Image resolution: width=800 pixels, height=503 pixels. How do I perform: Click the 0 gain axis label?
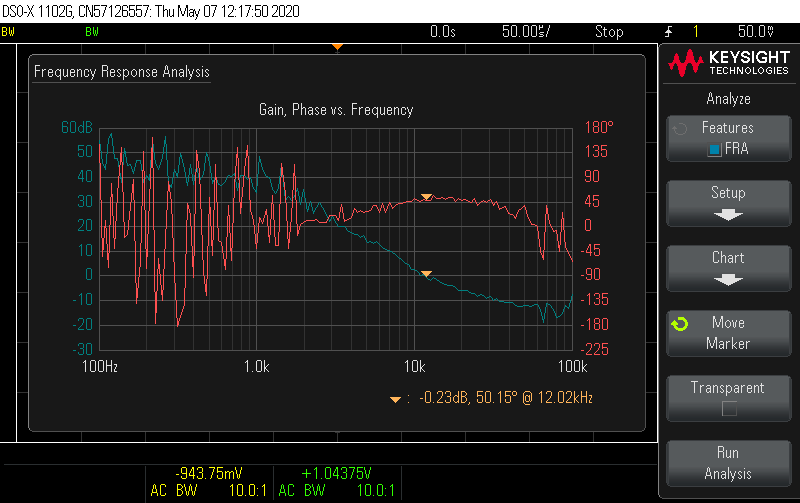pos(89,274)
